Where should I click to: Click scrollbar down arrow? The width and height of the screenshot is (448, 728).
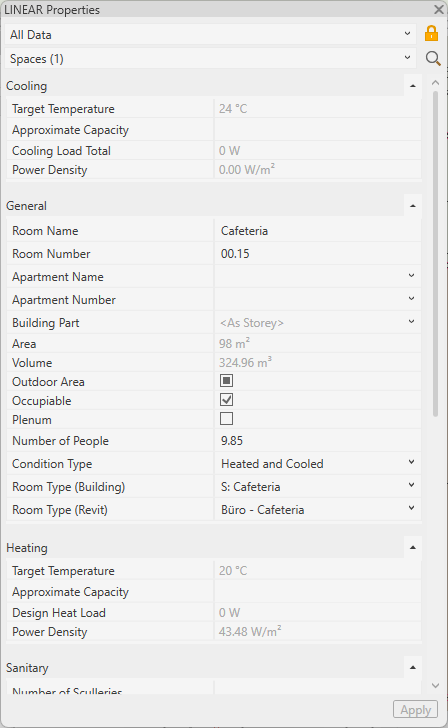(435, 685)
